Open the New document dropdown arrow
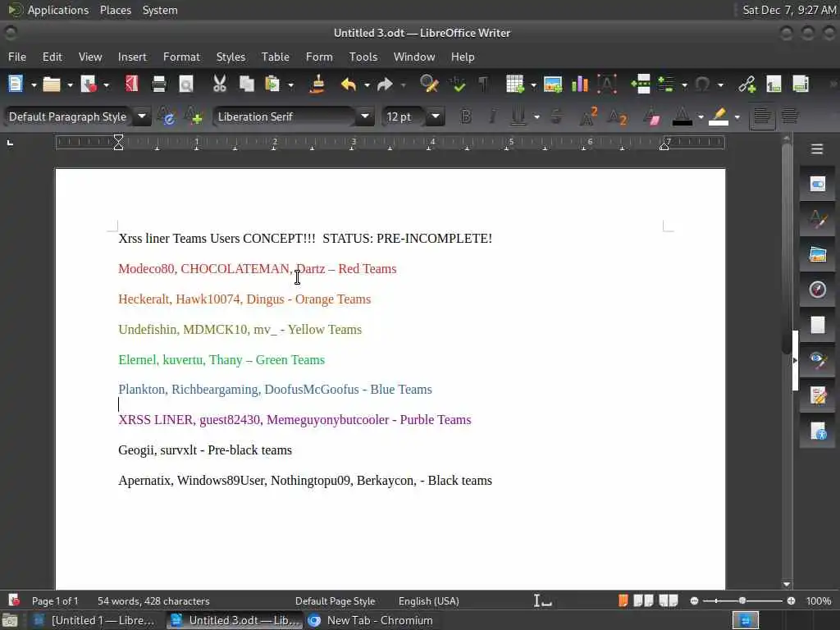The width and height of the screenshot is (840, 630). tap(33, 84)
